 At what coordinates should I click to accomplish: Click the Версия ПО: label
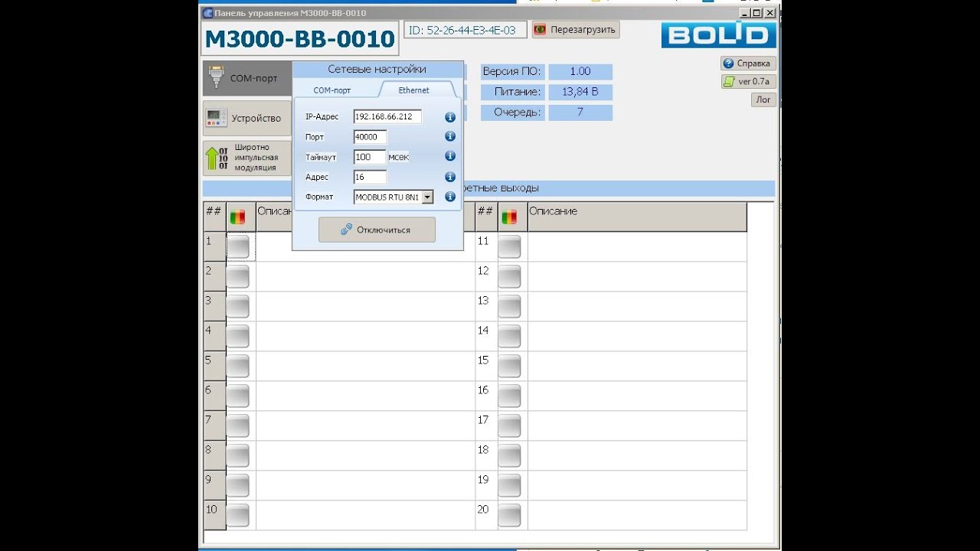pyautogui.click(x=512, y=72)
